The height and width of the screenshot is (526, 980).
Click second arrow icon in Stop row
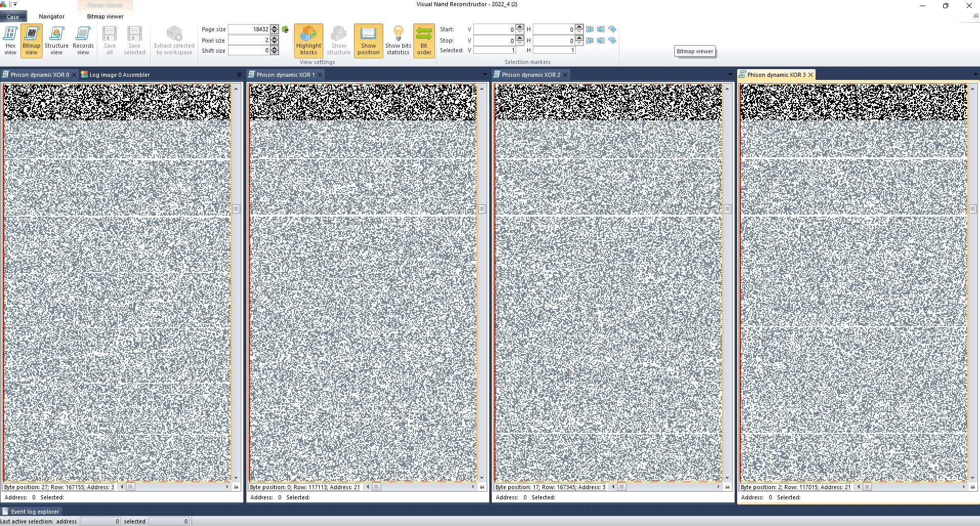[601, 40]
